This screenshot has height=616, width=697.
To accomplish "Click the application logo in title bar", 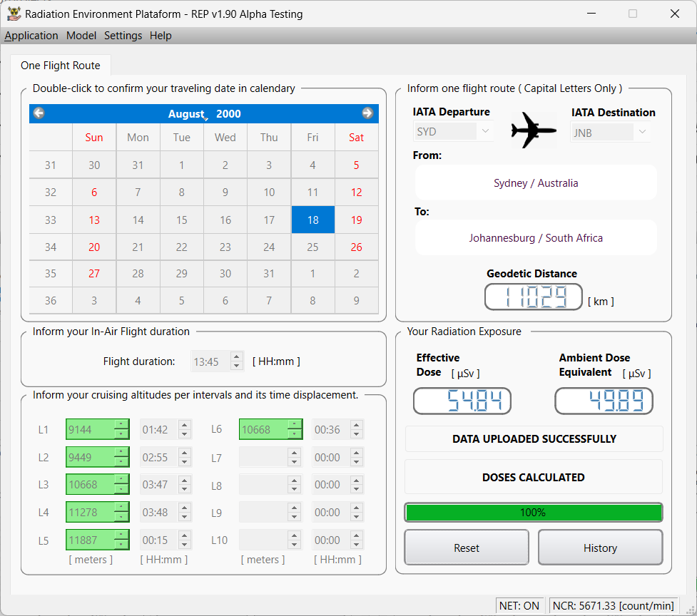I will point(14,14).
